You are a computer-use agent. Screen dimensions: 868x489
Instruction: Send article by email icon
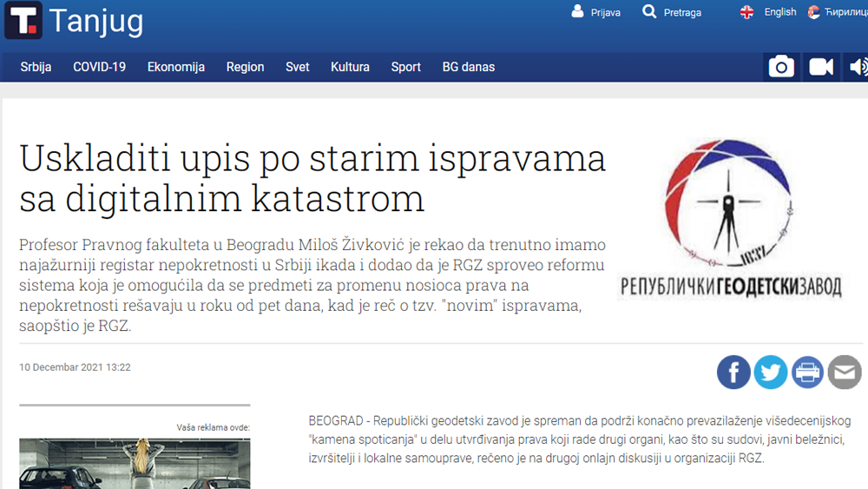click(x=845, y=372)
